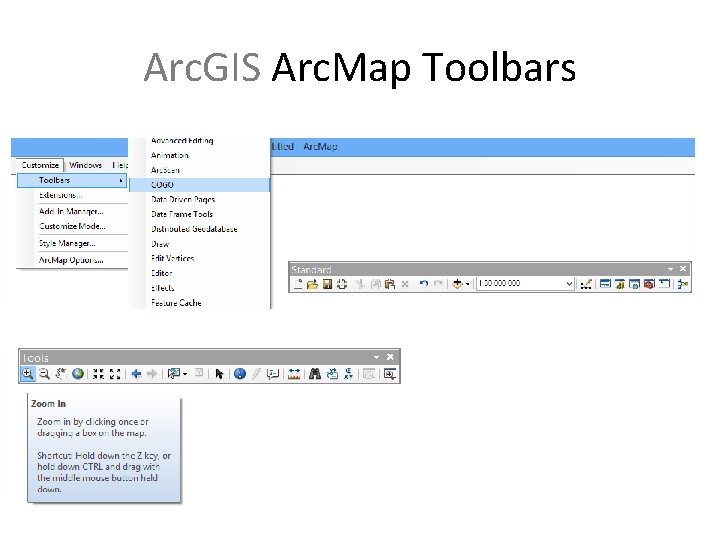Open the Windows menu
720x540 pixels.
85,165
